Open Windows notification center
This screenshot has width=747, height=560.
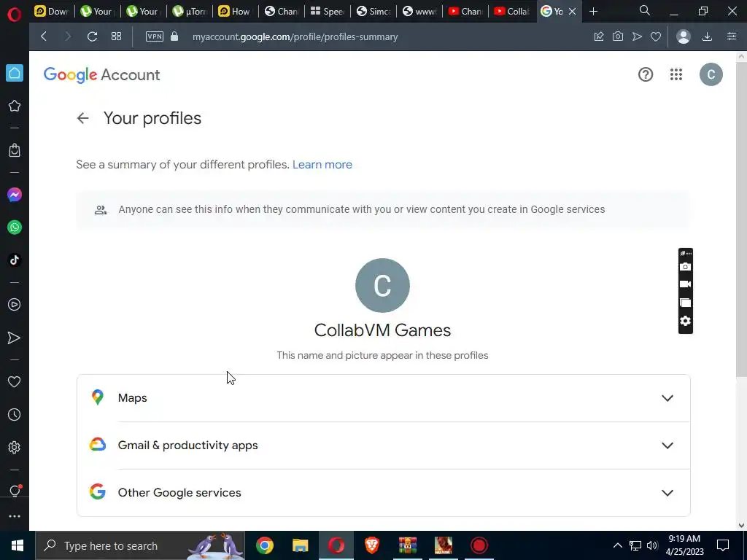[x=723, y=545]
